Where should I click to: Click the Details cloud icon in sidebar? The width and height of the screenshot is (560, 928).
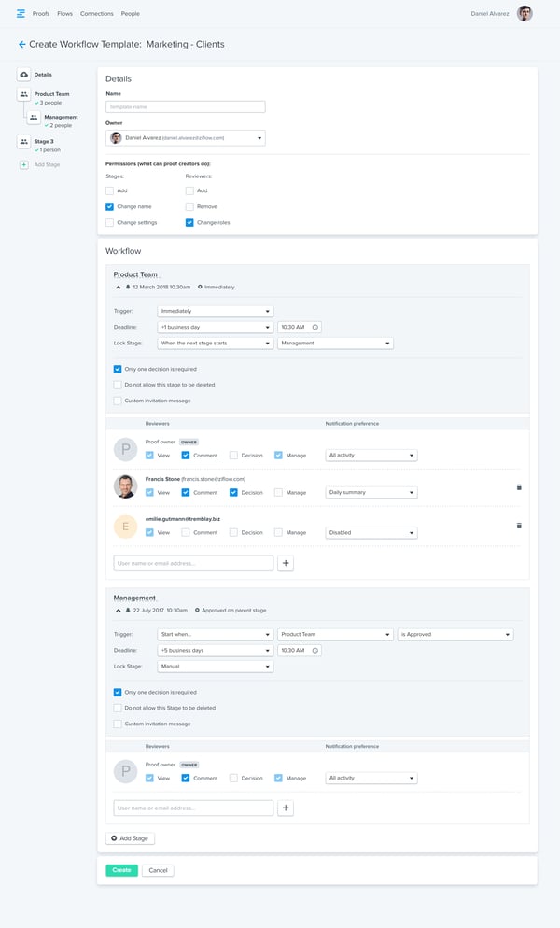23,75
